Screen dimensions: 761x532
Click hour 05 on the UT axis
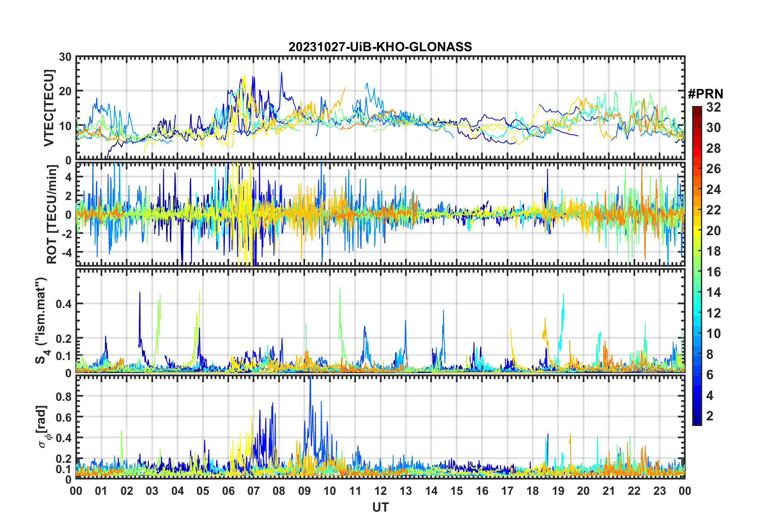(203, 491)
